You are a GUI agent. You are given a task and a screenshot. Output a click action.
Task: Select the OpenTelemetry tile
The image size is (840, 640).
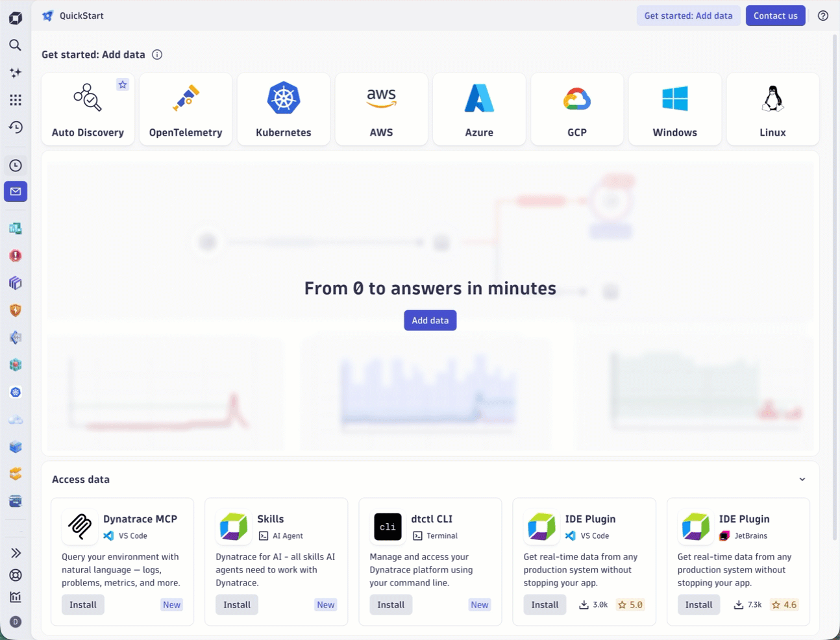(186, 109)
